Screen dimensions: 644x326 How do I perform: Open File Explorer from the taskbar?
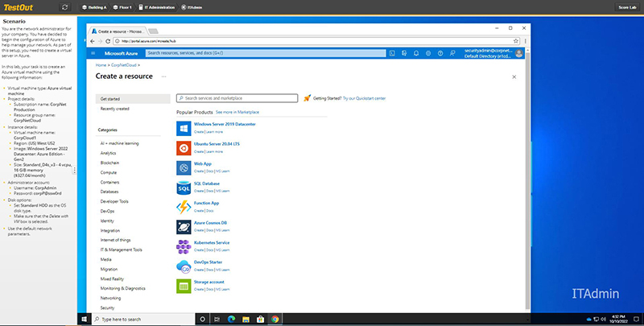pyautogui.click(x=246, y=319)
